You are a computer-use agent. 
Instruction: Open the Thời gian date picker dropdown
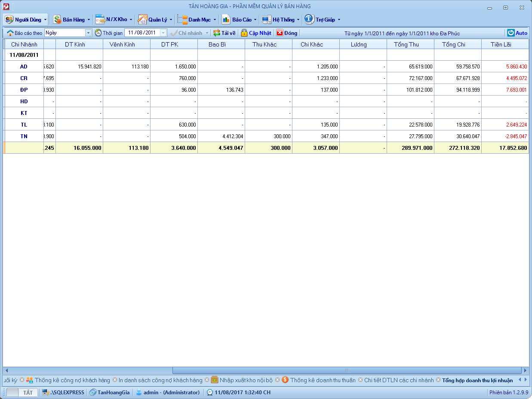click(x=163, y=33)
